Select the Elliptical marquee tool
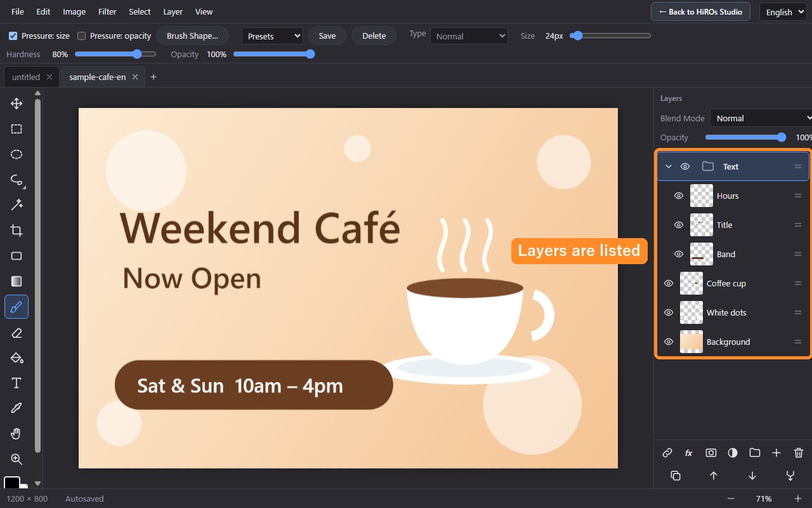The height and width of the screenshot is (508, 812). [16, 154]
